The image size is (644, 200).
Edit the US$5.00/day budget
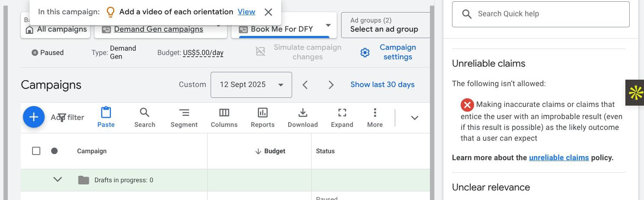click(203, 53)
